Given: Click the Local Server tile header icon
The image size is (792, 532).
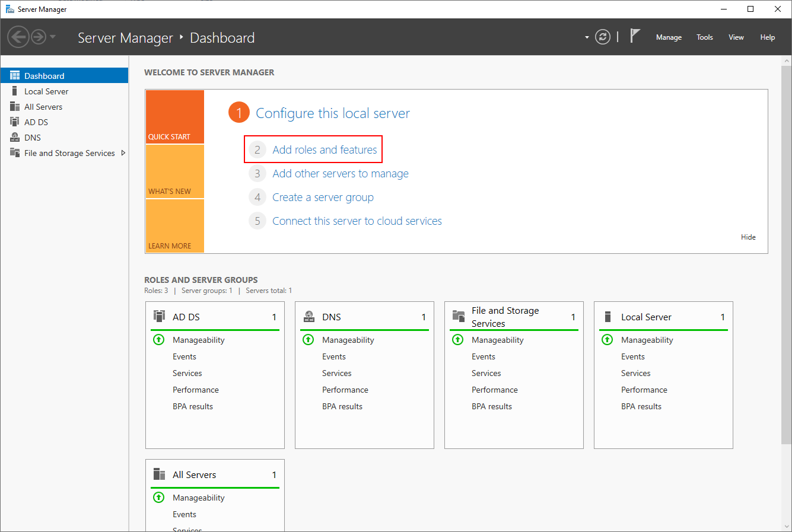Looking at the screenshot, I should click(x=607, y=317).
